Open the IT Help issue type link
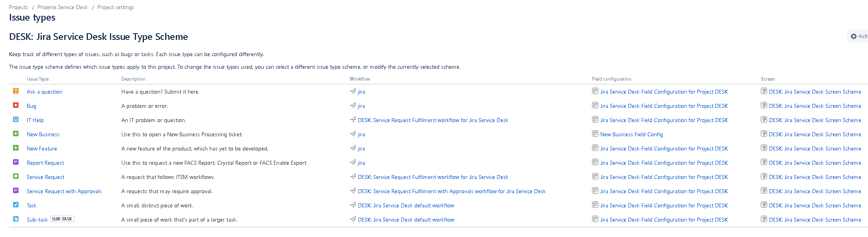This screenshot has height=237, width=868. (35, 120)
